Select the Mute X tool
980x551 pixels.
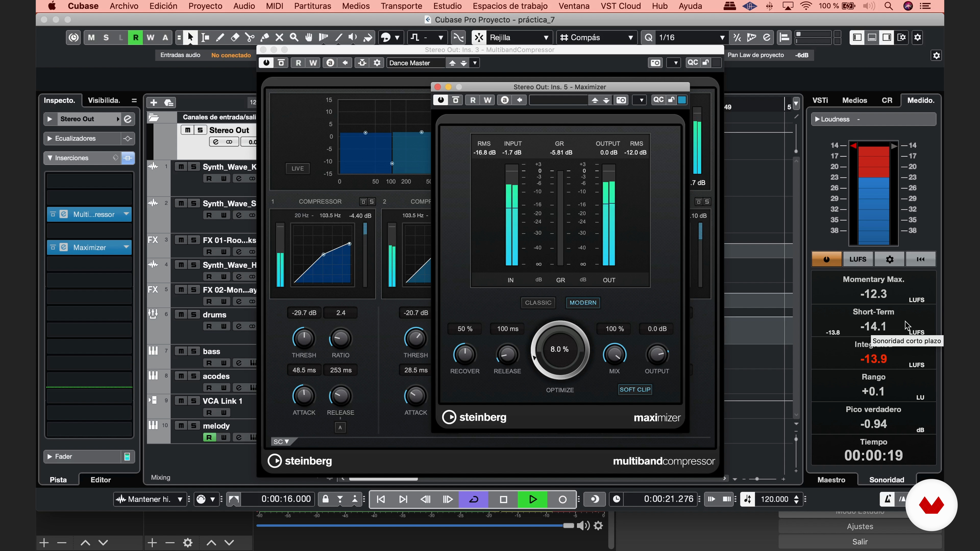point(279,37)
